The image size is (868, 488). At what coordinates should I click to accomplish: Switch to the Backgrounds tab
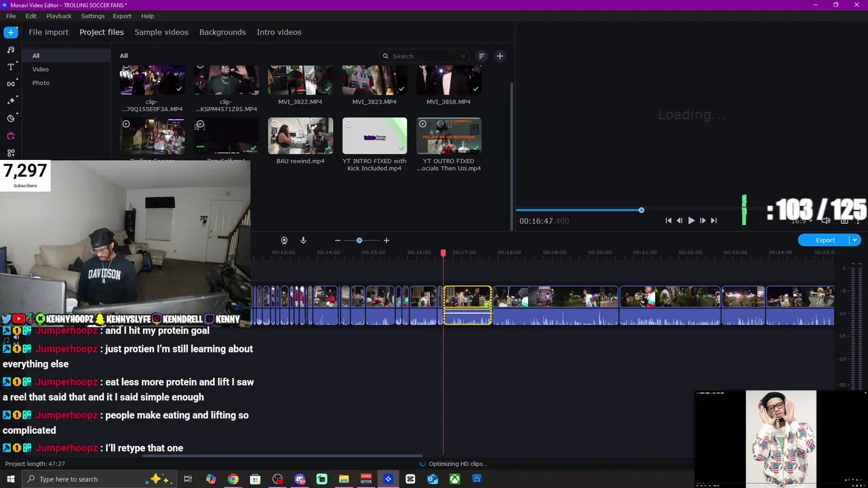[x=222, y=32]
